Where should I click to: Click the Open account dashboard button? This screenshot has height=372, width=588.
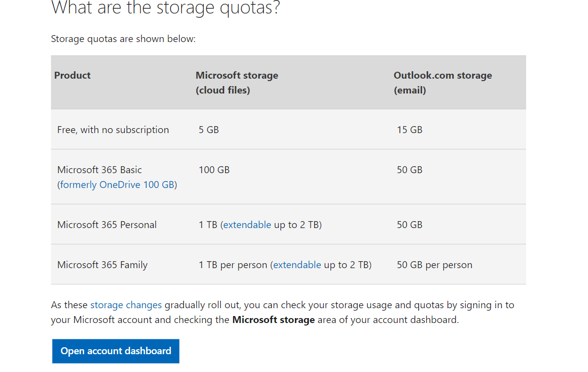coord(115,351)
